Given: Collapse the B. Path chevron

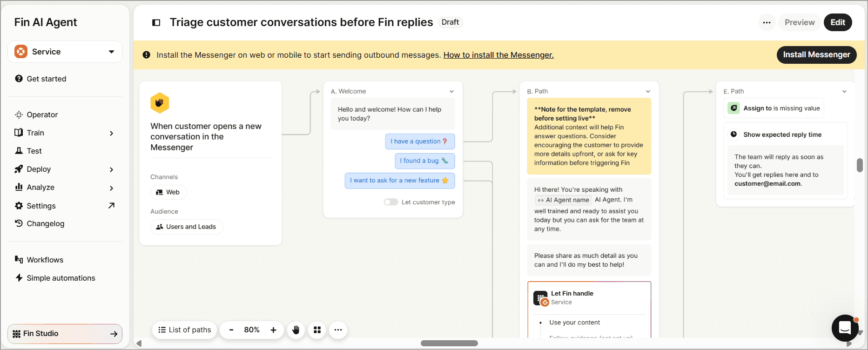Looking at the screenshot, I should point(648,91).
